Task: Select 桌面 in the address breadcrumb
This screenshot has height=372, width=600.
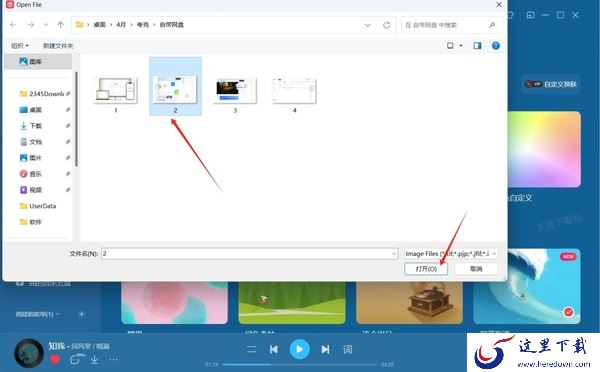Action: [x=99, y=25]
